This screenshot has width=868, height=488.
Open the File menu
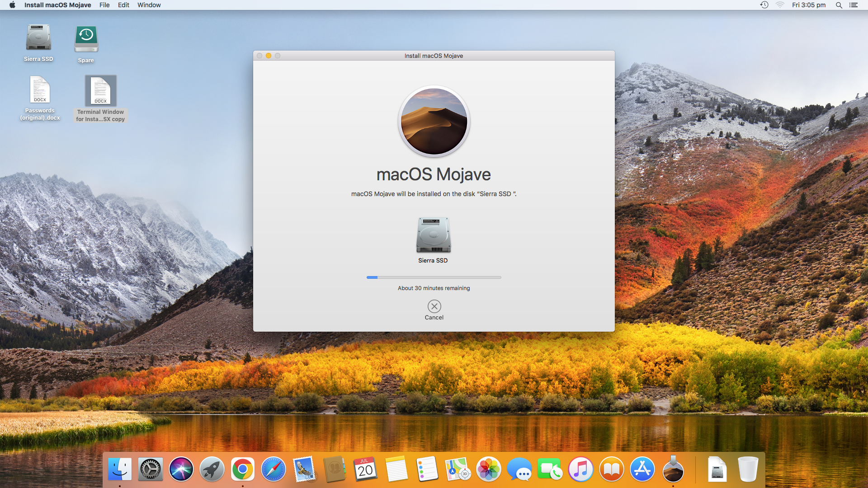104,5
